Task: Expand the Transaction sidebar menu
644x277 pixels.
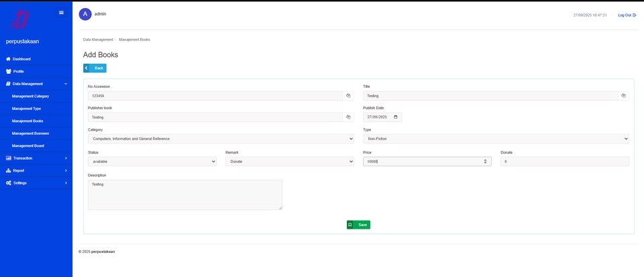Action: (36, 158)
